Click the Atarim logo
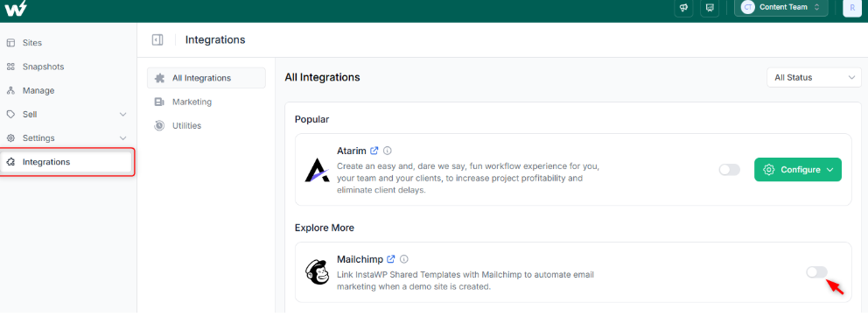The width and height of the screenshot is (868, 324). coord(318,170)
